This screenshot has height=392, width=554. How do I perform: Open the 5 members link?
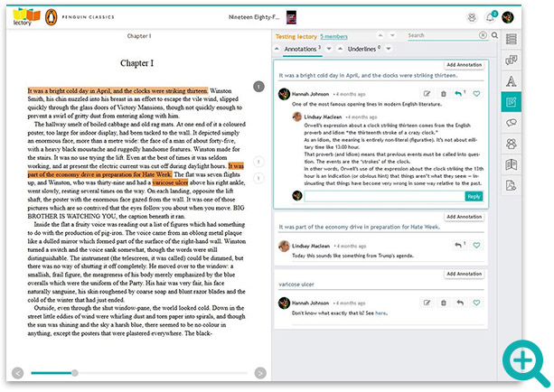click(x=333, y=36)
